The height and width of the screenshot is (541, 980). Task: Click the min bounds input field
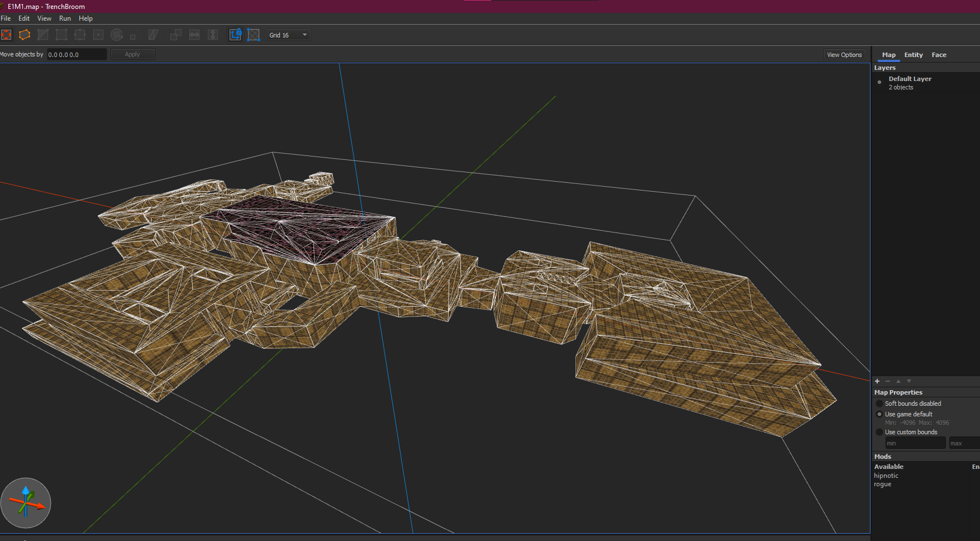click(915, 443)
